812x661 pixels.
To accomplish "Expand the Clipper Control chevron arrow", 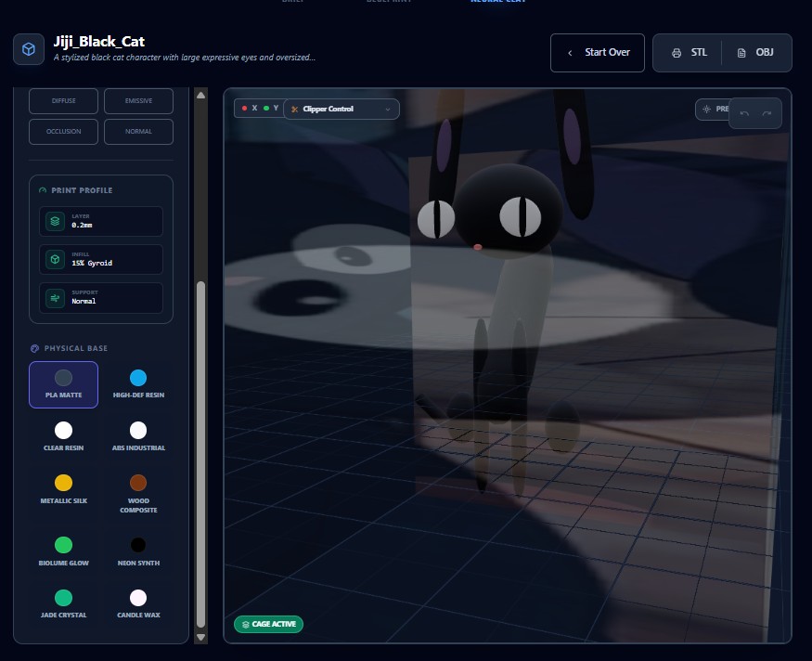I will (388, 110).
